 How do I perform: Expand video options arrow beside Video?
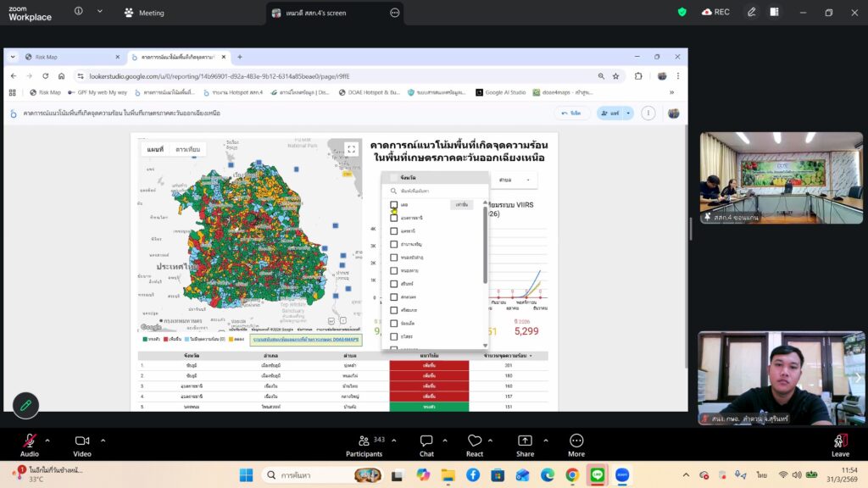click(x=103, y=441)
